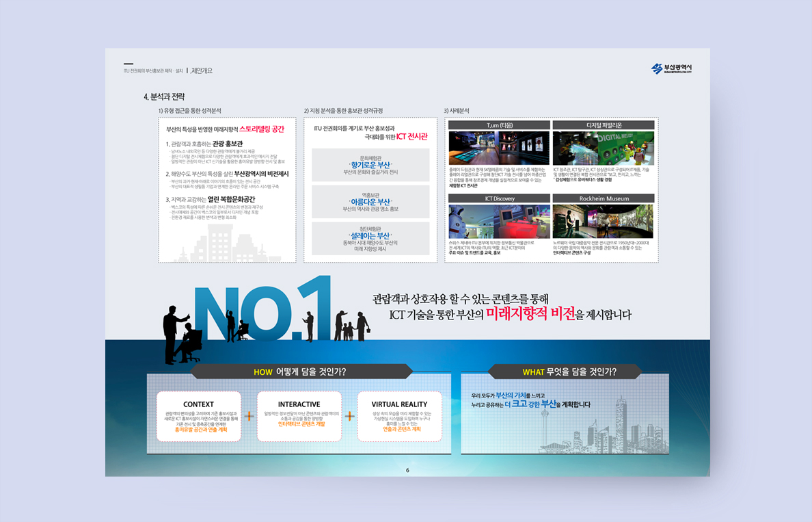
Task: Click the 설레이는 부산 box
Action: click(x=370, y=238)
